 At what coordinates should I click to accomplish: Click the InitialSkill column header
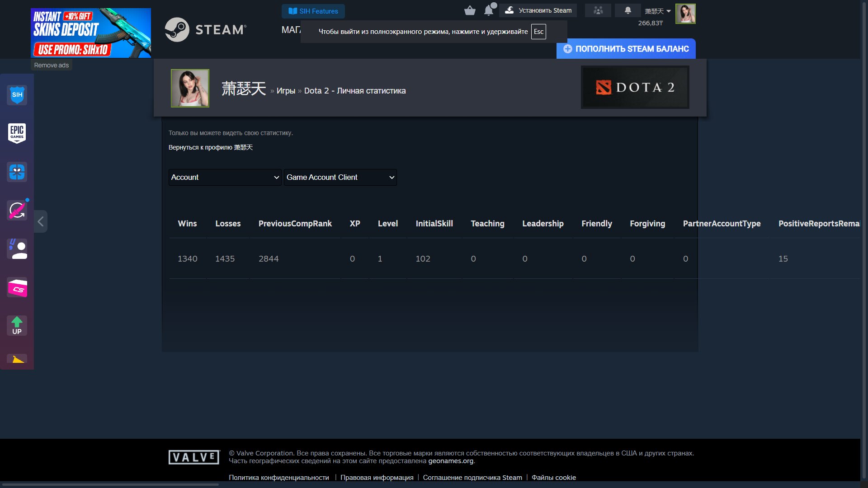(434, 224)
